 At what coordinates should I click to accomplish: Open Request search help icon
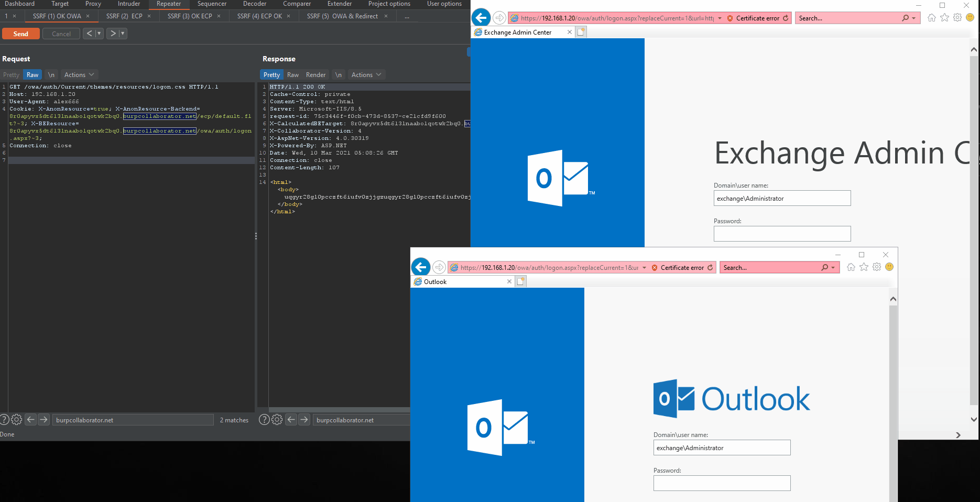(x=4, y=420)
